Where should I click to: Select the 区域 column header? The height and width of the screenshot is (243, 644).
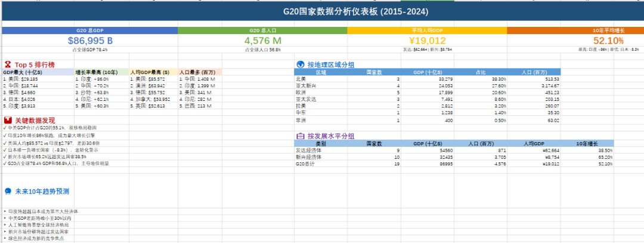click(x=321, y=72)
